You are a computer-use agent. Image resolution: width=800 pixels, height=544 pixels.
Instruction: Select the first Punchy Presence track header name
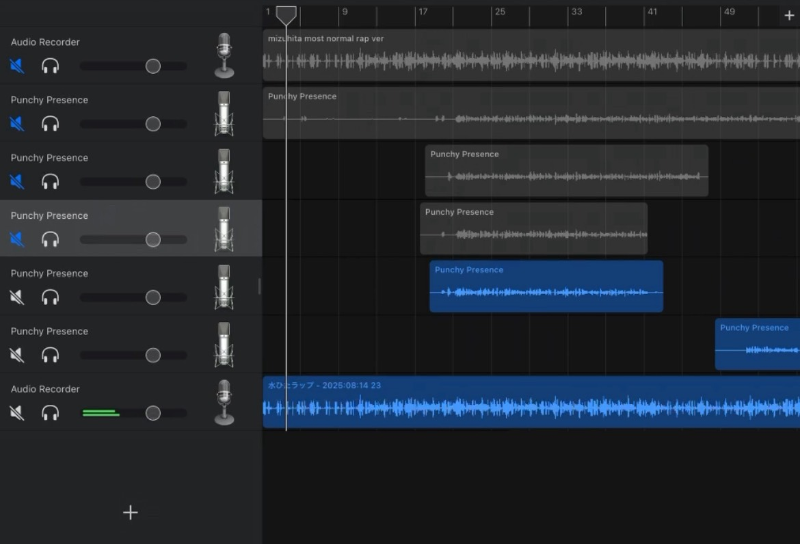[49, 100]
